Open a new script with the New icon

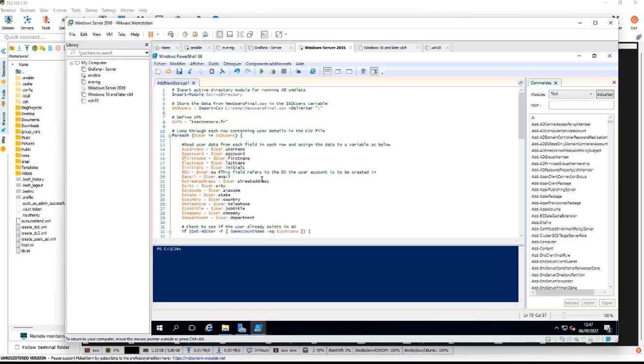coord(158,71)
